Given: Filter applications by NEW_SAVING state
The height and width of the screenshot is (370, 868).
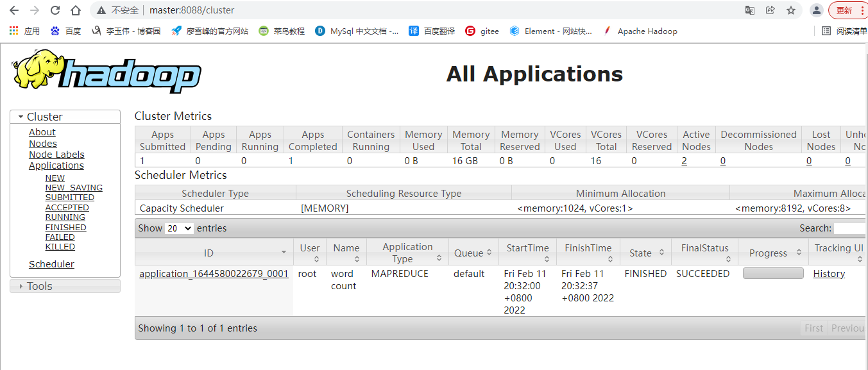Looking at the screenshot, I should click(x=74, y=188).
